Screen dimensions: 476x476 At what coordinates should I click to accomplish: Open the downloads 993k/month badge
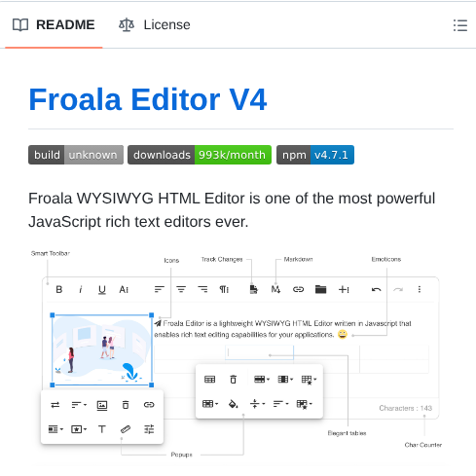pos(200,155)
